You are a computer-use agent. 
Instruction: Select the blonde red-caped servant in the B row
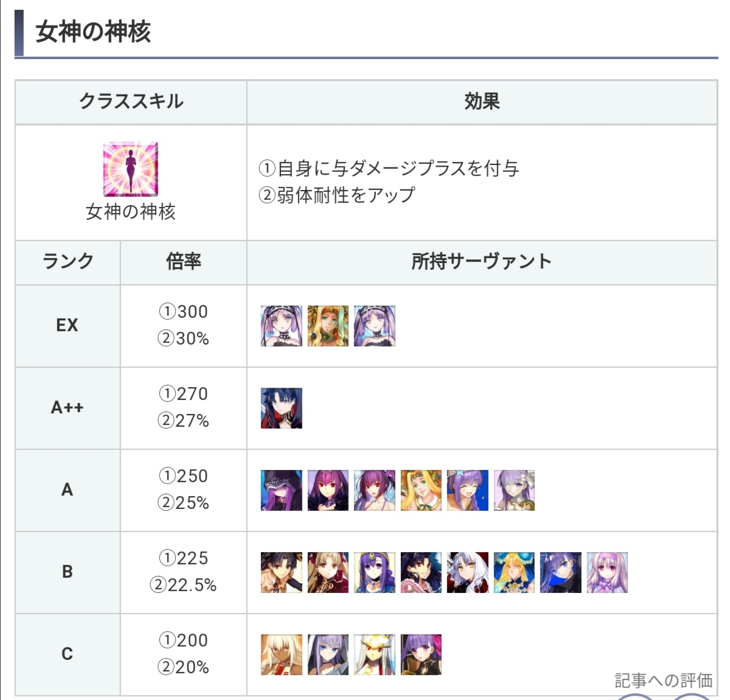pyautogui.click(x=328, y=573)
